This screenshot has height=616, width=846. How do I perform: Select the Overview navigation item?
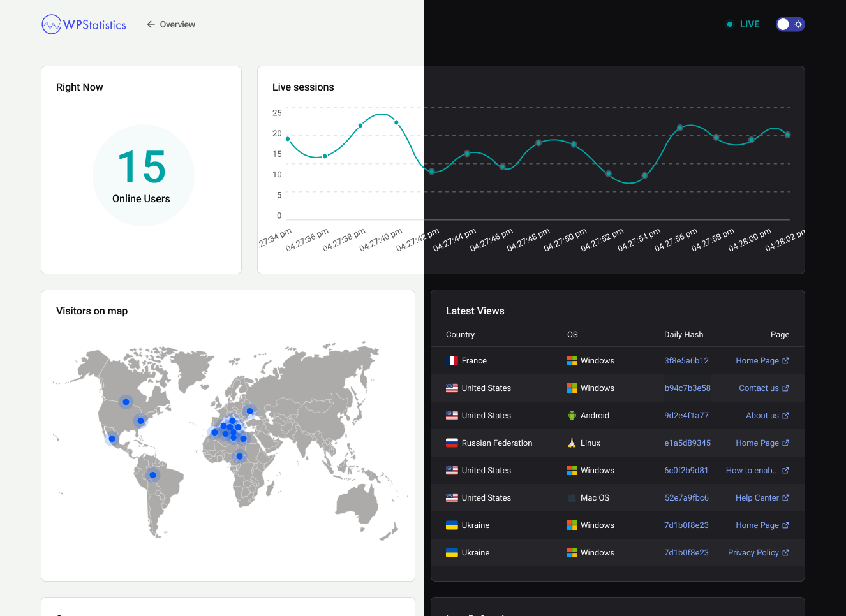point(177,24)
